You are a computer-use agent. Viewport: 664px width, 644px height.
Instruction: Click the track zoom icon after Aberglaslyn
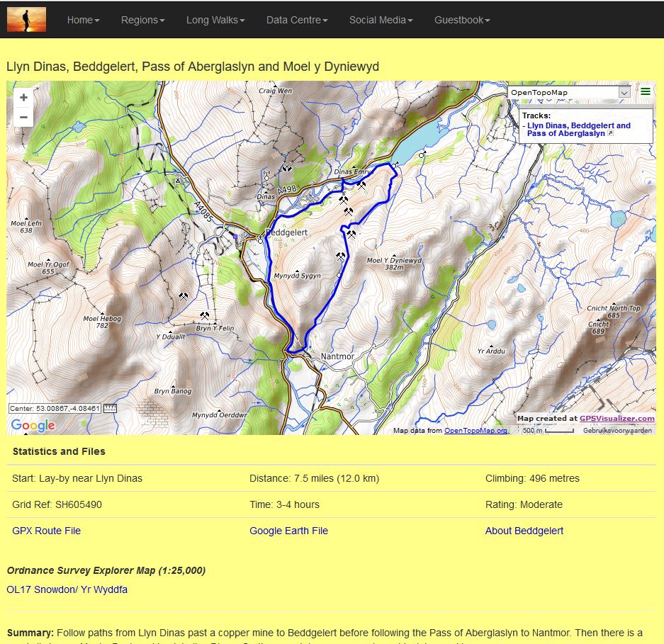pyautogui.click(x=610, y=133)
